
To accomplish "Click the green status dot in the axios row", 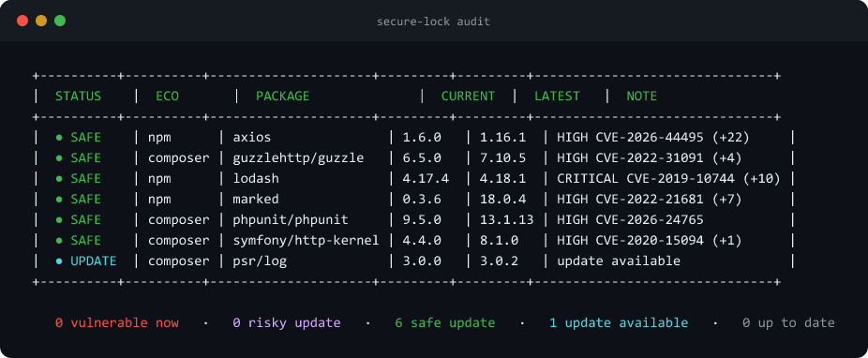I will 59,137.
